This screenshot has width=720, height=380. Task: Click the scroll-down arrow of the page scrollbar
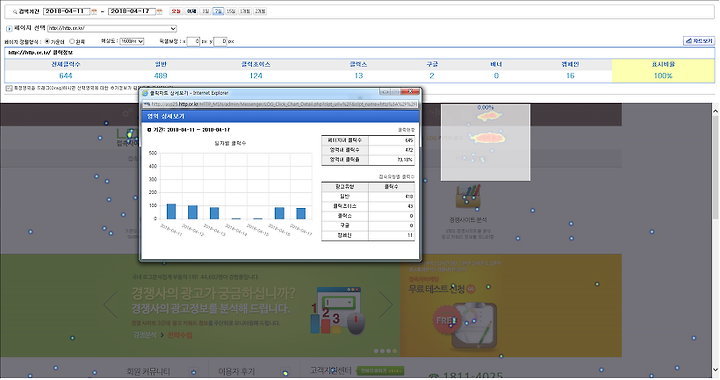[x=715, y=370]
